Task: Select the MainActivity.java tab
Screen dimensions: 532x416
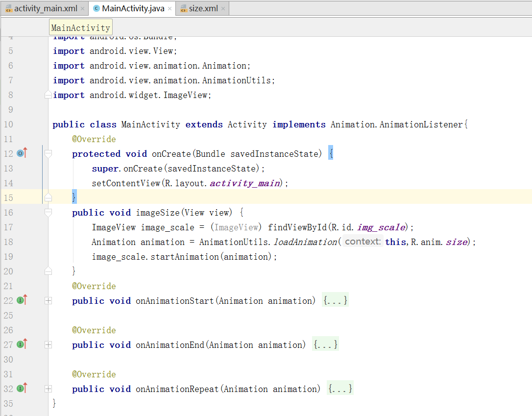Action: 132,8
